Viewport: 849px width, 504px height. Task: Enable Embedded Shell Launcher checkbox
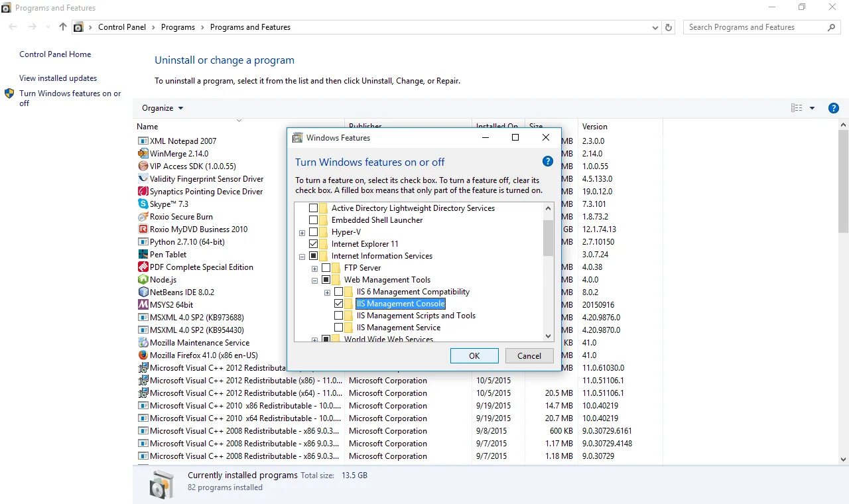tap(314, 220)
